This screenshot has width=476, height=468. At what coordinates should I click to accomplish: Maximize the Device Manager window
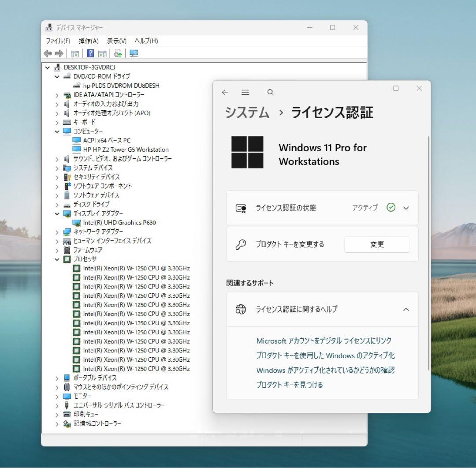[332, 28]
